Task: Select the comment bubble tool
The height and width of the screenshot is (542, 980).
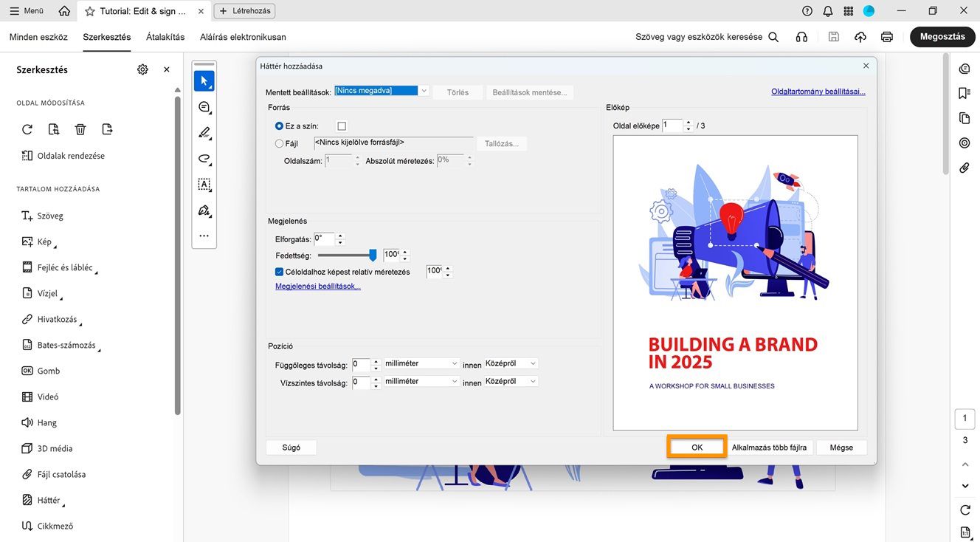Action: (x=204, y=107)
